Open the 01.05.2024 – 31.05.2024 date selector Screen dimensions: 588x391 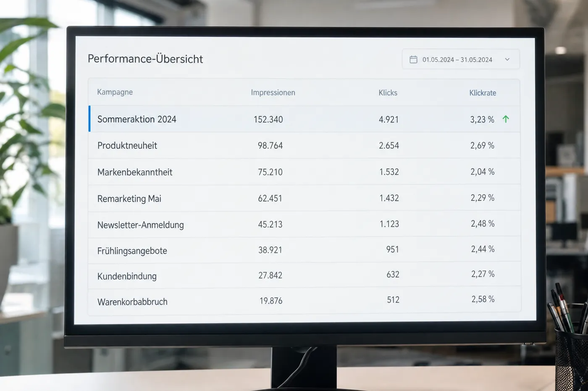[x=461, y=59]
